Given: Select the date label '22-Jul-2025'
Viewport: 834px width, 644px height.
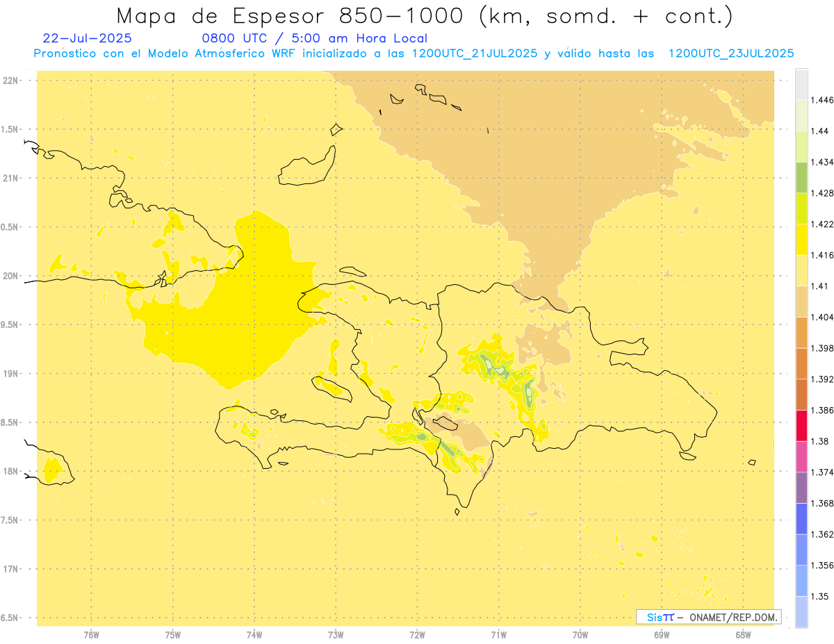Looking at the screenshot, I should coord(87,38).
